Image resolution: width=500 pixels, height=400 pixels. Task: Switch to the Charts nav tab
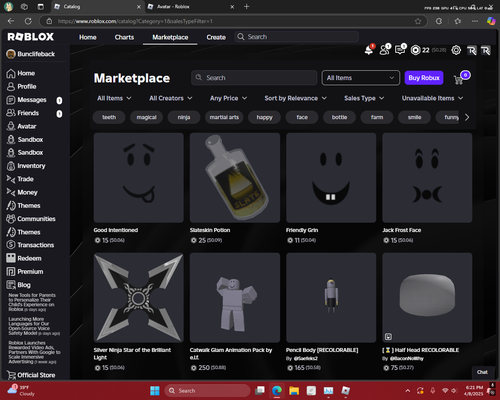[124, 37]
